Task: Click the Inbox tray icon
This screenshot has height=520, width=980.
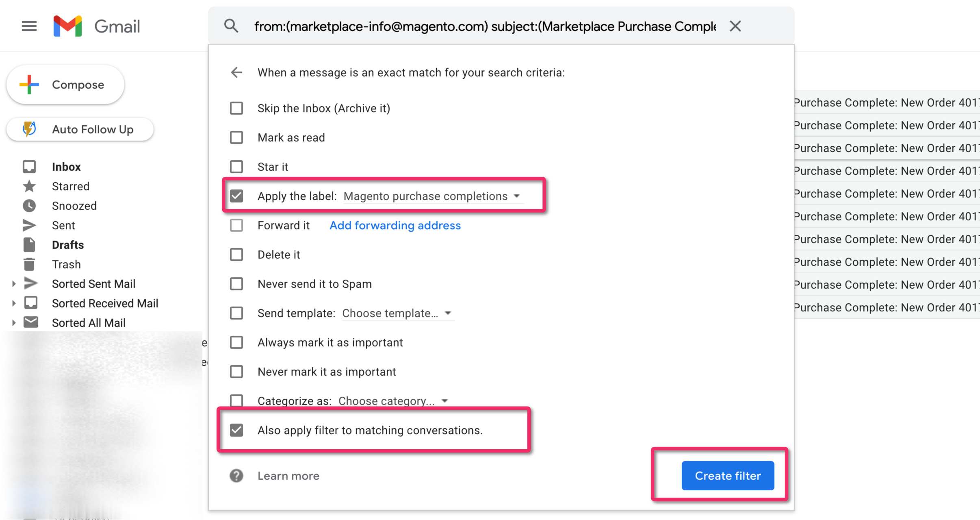Action: (29, 167)
